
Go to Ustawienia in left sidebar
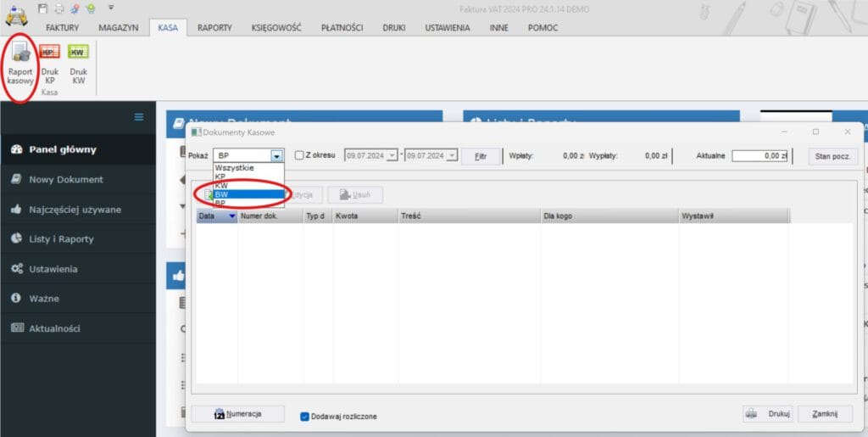(x=53, y=269)
